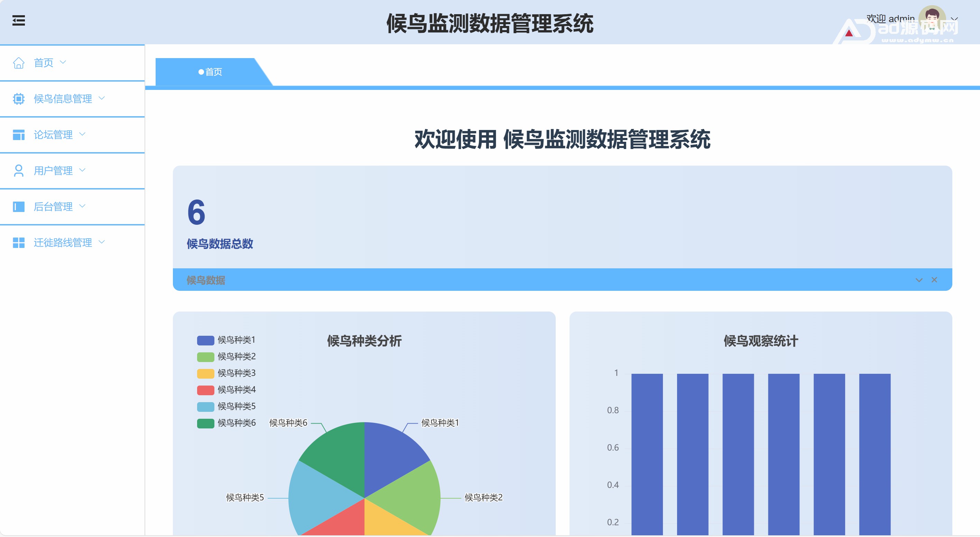
Task: Click the green 候鸟种类2 legend color swatch
Action: [205, 357]
